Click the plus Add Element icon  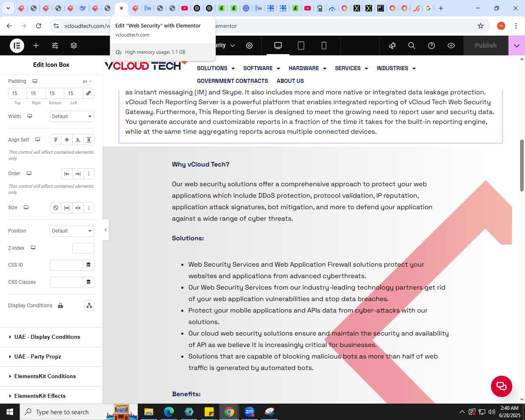36,46
